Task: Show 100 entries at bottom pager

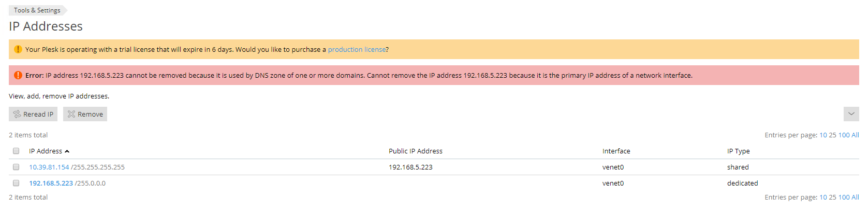Action: pyautogui.click(x=844, y=197)
